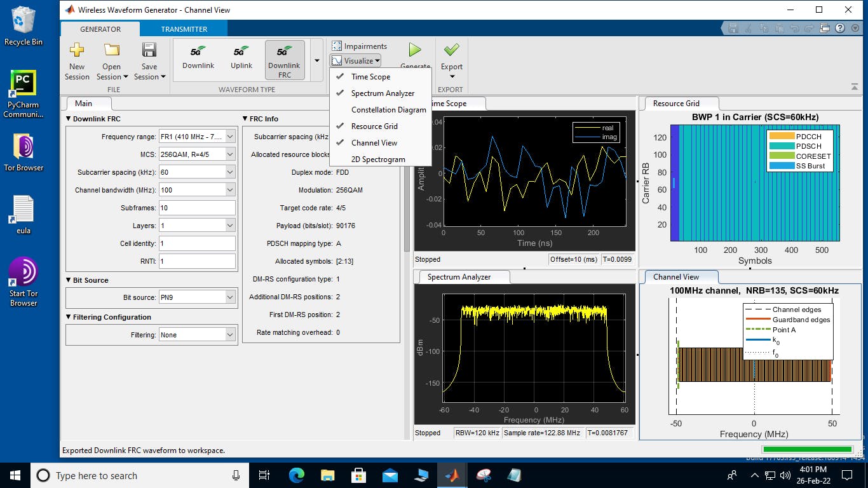Click the Paste icon in quick-access bar

point(779,28)
